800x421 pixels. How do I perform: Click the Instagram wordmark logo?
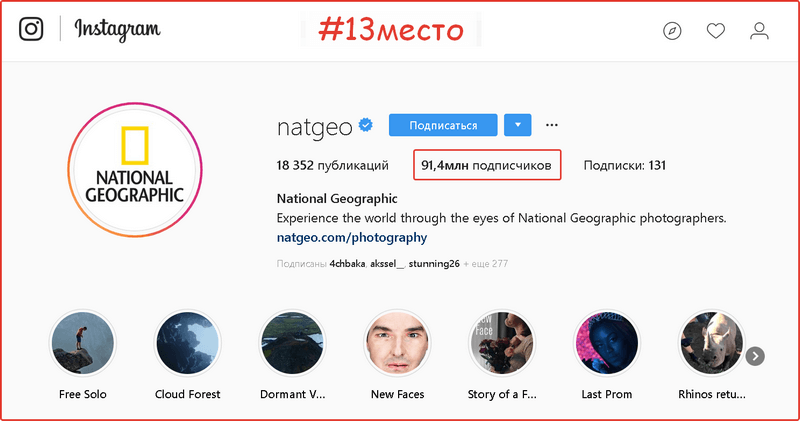(x=117, y=30)
